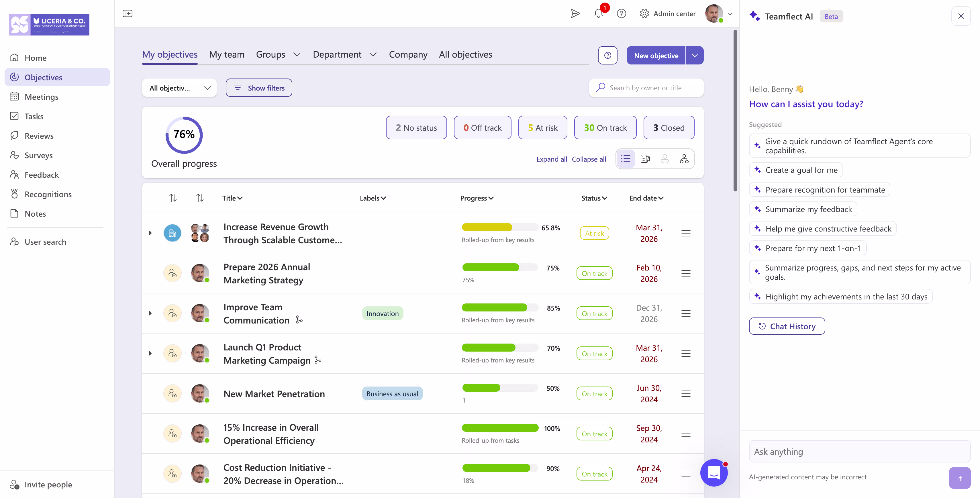Screen dimensions: 980x498
Task: Open the help question mark icon
Action: click(621, 13)
